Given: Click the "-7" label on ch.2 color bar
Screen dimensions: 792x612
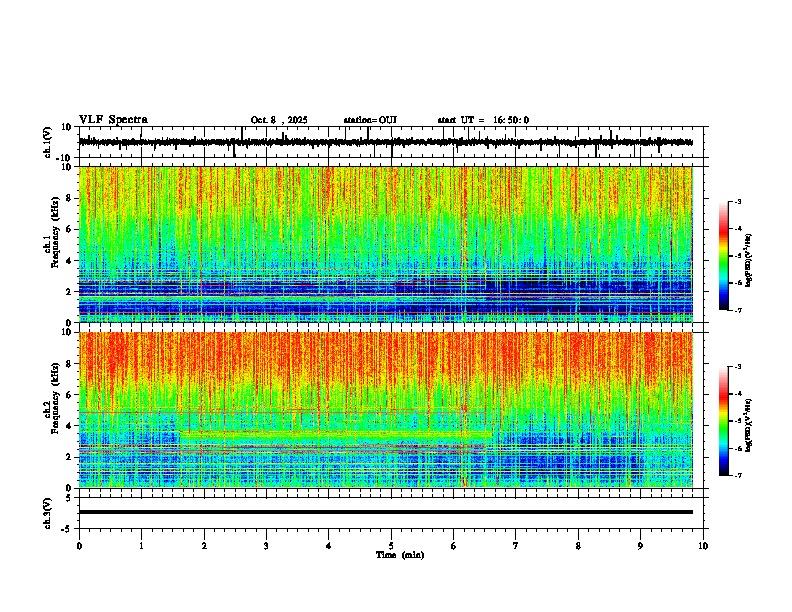Looking at the screenshot, I should [x=738, y=475].
